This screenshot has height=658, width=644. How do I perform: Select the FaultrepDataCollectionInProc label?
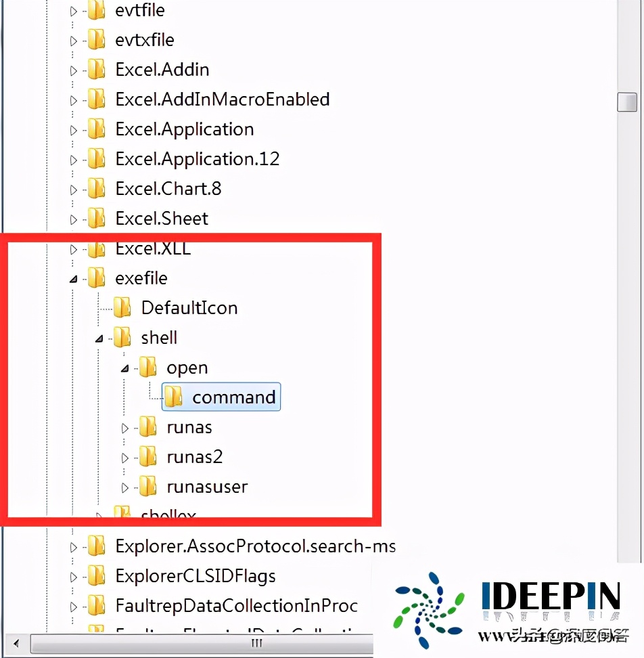(237, 607)
